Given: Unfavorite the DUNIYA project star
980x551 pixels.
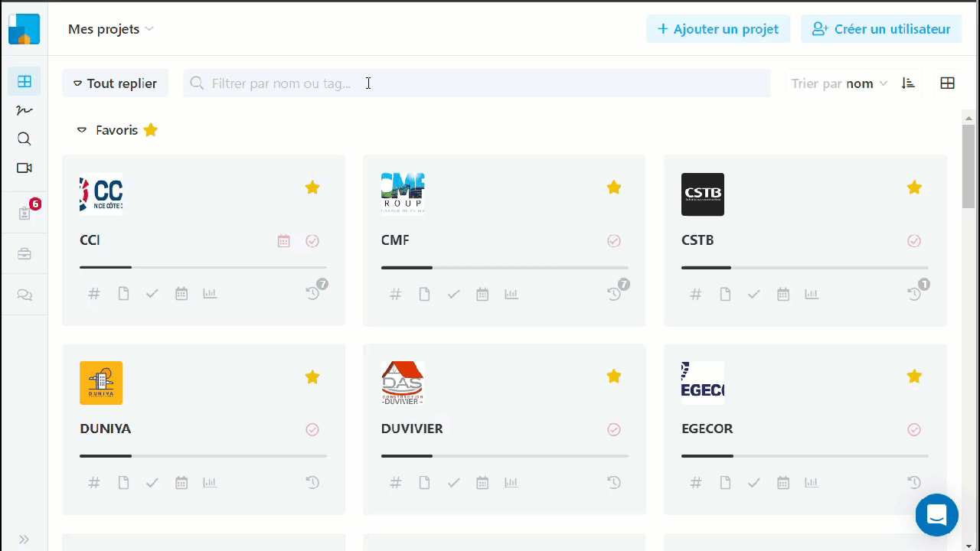Looking at the screenshot, I should (x=312, y=377).
